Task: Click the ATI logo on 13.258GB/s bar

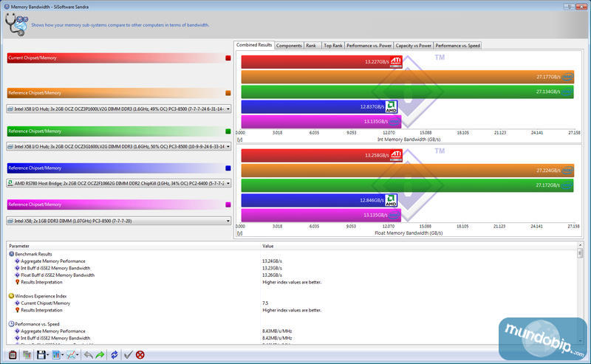Action: click(x=396, y=155)
